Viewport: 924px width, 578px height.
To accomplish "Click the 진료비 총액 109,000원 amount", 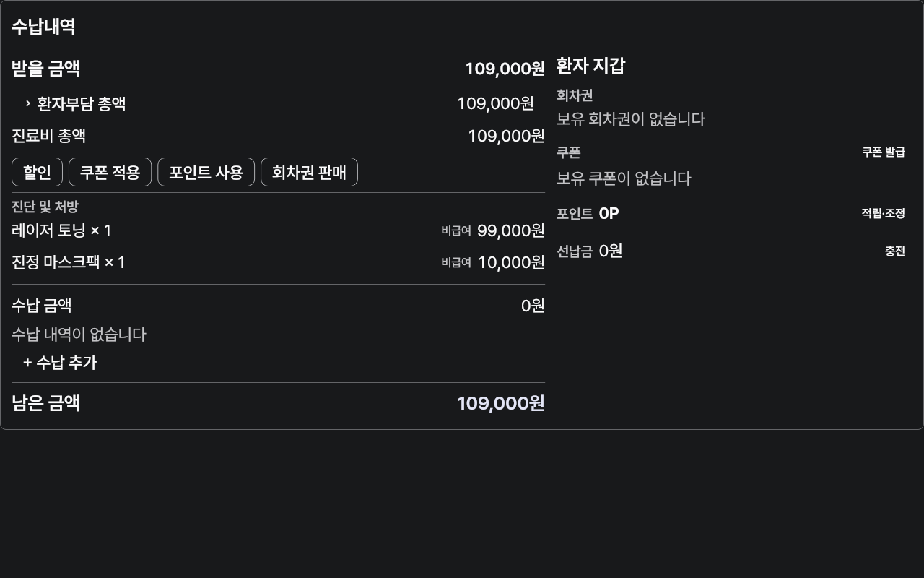I will click(x=506, y=136).
